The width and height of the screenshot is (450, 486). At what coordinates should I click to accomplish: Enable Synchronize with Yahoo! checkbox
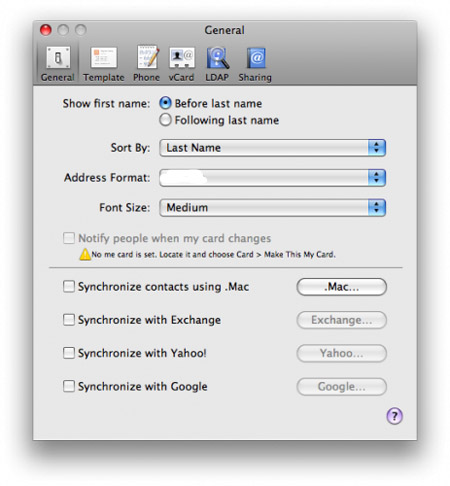(x=69, y=353)
